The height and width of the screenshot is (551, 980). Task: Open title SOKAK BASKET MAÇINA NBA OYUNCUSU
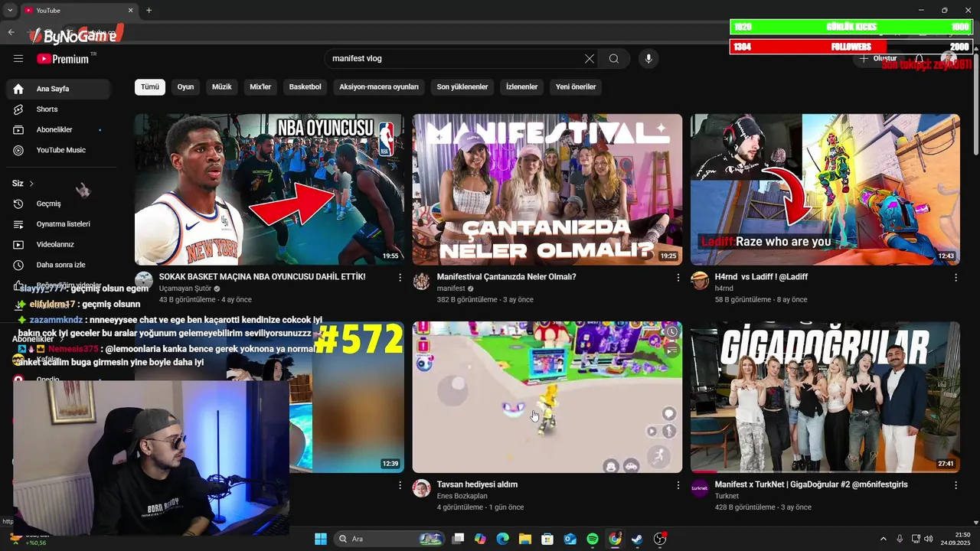click(x=263, y=277)
